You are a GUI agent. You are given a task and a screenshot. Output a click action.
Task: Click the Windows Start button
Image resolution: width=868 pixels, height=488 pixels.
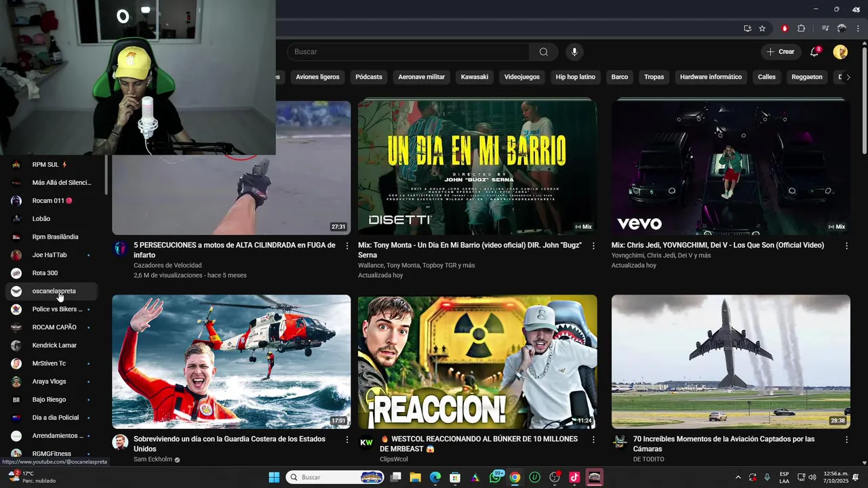[274, 477]
